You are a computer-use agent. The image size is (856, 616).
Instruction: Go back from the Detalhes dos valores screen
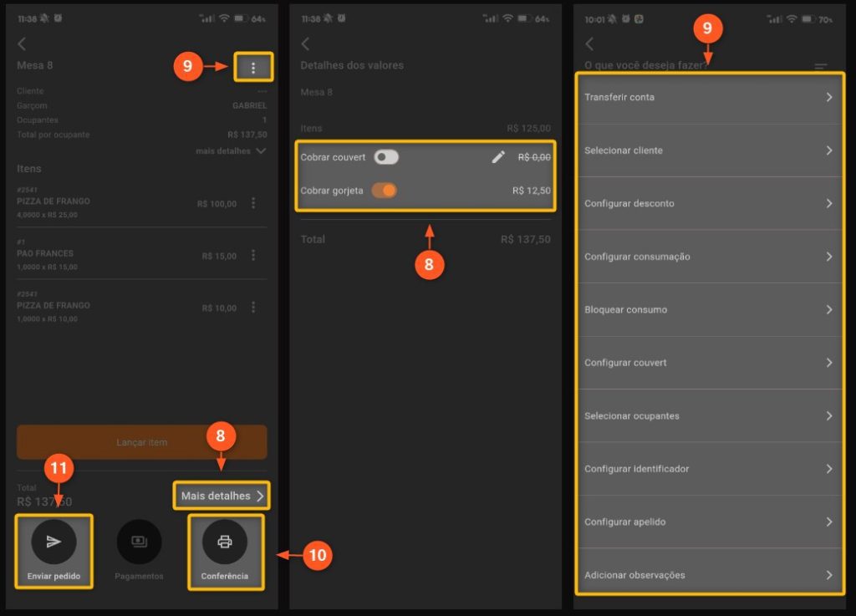[305, 44]
